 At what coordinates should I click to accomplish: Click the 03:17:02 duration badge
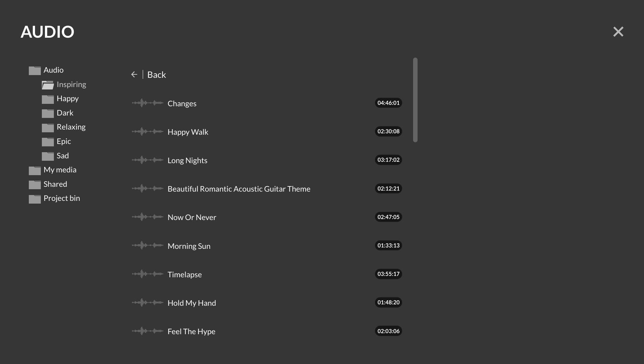(x=388, y=160)
